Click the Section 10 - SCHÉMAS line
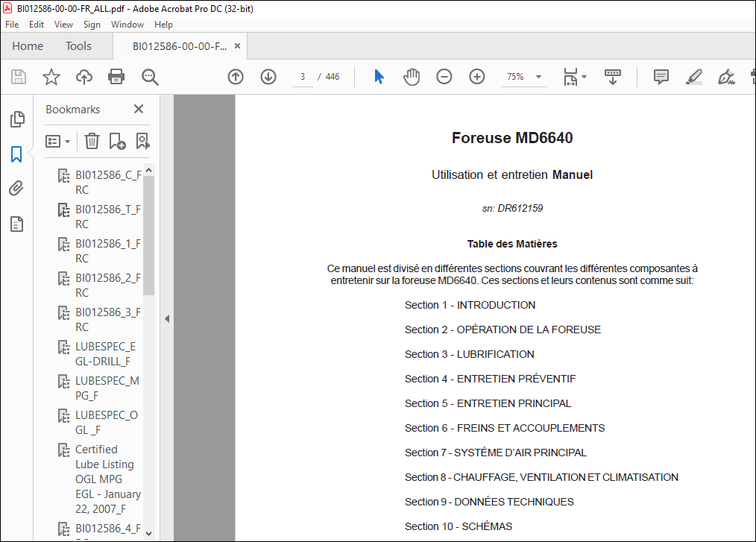 (x=459, y=526)
